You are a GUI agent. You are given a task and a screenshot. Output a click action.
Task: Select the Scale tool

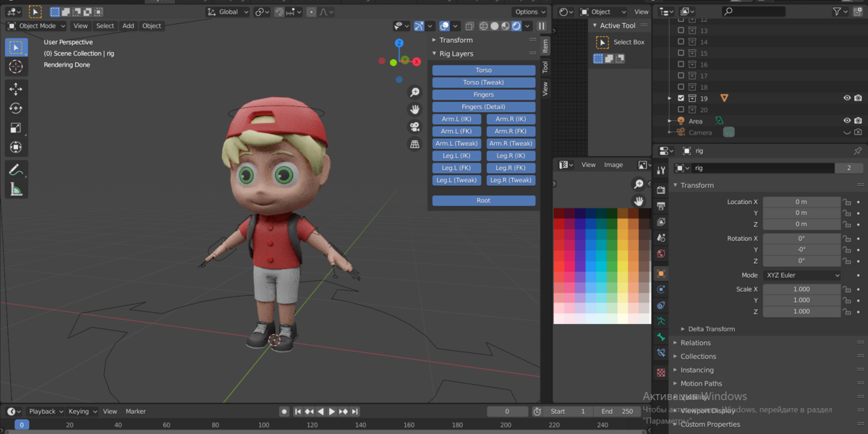click(16, 128)
